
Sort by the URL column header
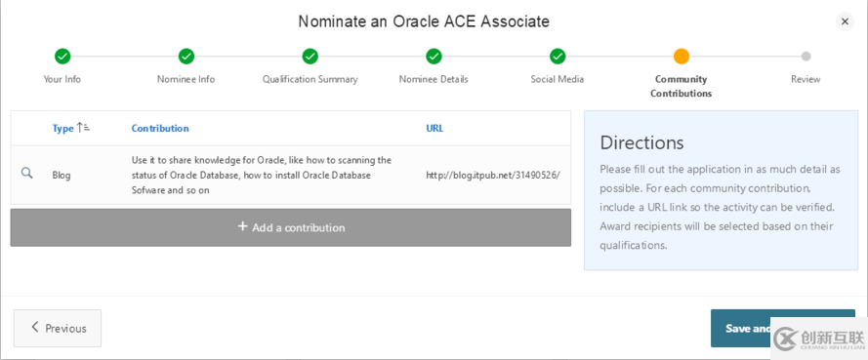point(434,129)
